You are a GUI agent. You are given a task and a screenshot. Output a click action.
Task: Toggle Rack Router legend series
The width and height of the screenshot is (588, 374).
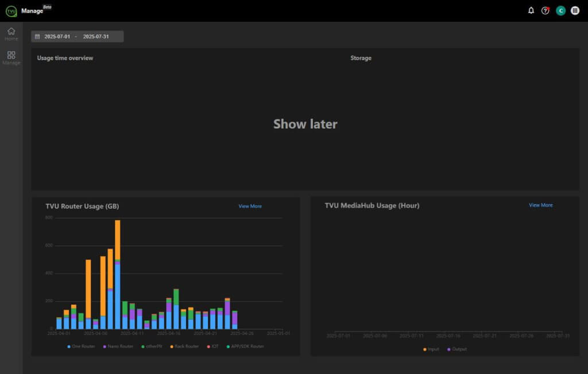coord(184,346)
